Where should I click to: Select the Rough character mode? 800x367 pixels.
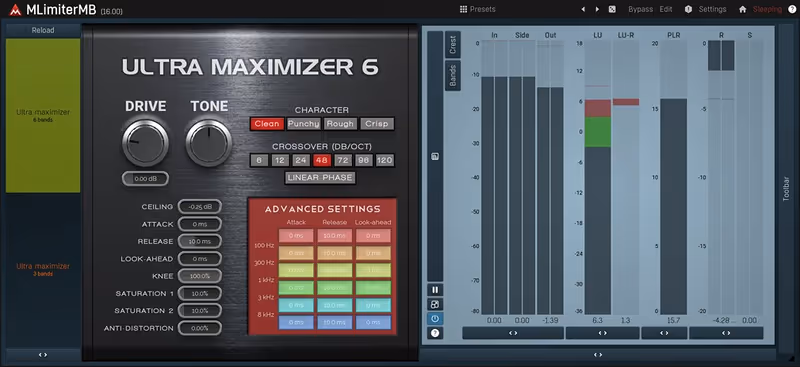click(x=340, y=124)
